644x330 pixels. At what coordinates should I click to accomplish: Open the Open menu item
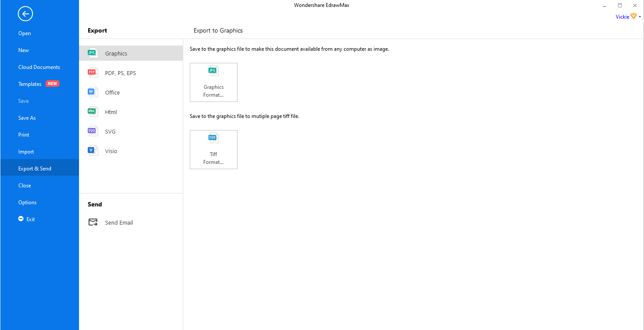tap(24, 33)
